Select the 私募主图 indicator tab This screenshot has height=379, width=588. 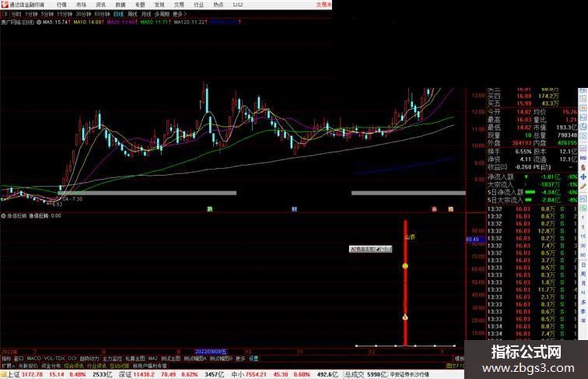click(x=135, y=358)
